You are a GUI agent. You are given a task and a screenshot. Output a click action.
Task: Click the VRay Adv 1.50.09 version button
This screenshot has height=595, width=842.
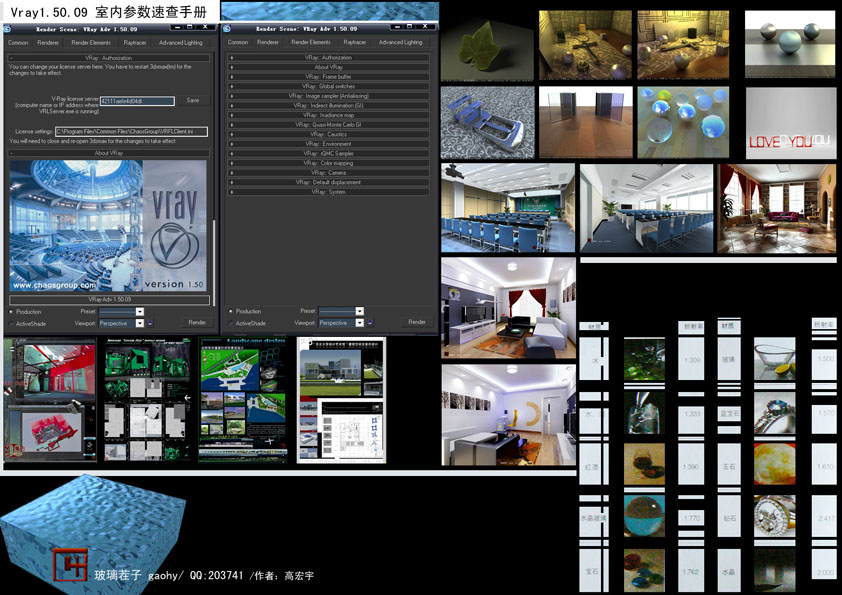(110, 300)
